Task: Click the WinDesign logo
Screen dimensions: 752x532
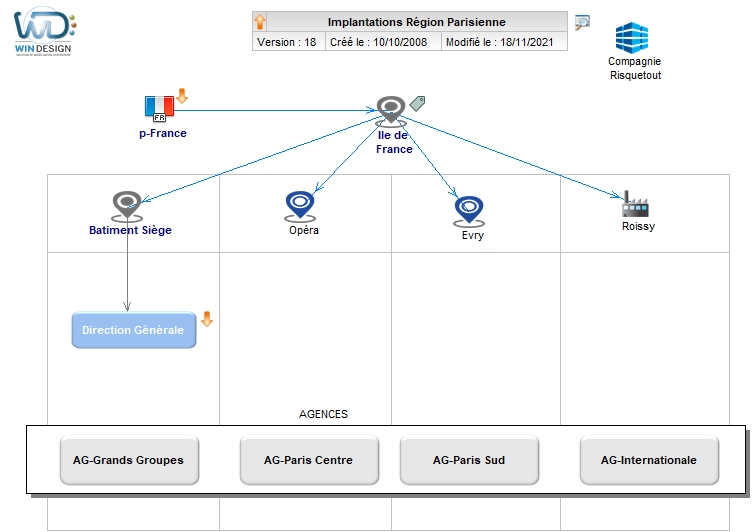Action: (x=44, y=30)
